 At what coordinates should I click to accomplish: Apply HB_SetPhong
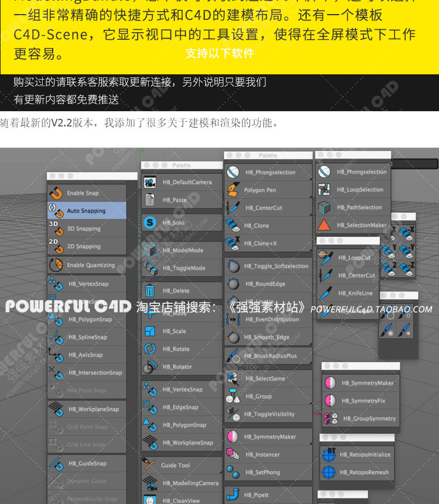[x=268, y=472]
